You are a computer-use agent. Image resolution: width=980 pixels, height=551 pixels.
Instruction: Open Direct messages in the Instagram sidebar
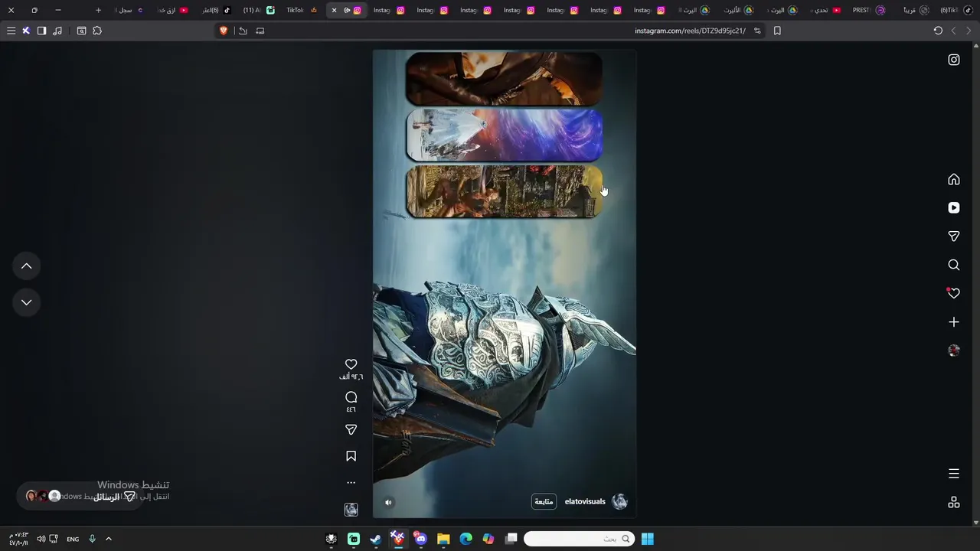pyautogui.click(x=954, y=236)
